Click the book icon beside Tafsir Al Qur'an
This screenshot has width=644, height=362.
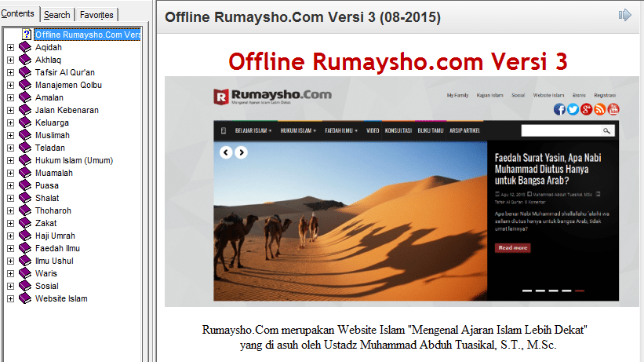pos(25,72)
